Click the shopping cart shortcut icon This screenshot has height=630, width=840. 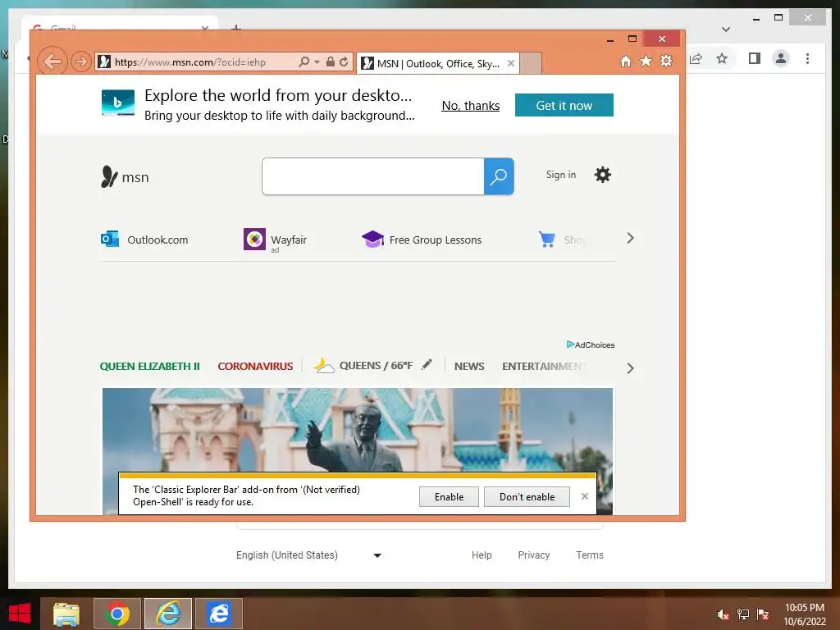coord(547,239)
